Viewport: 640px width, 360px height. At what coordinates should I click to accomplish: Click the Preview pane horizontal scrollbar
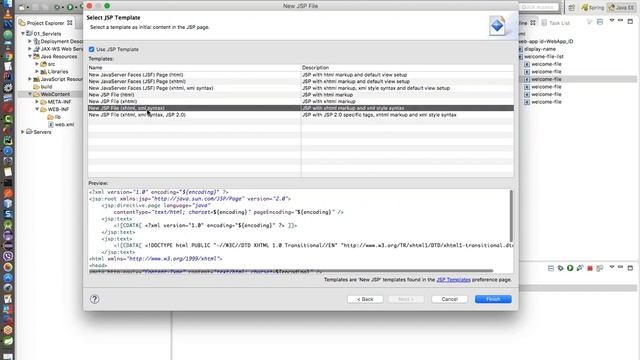(x=291, y=271)
